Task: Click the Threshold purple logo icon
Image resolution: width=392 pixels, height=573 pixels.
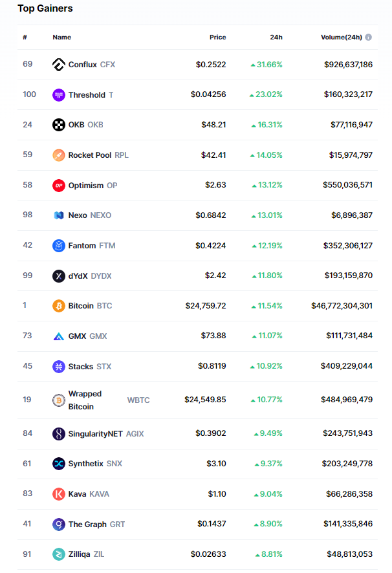Action: point(59,95)
